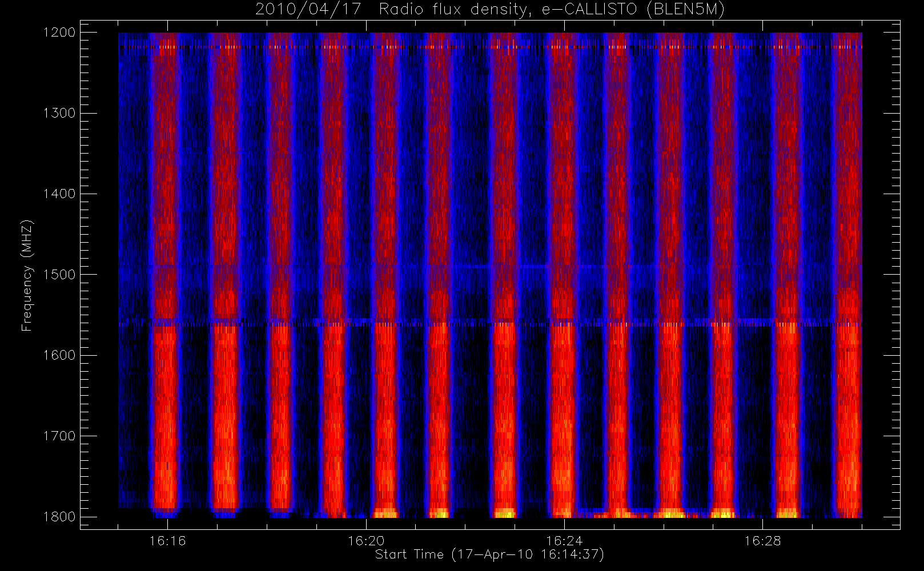The width and height of the screenshot is (924, 571).
Task: Click the 16:20 time axis label
Action: click(x=366, y=541)
